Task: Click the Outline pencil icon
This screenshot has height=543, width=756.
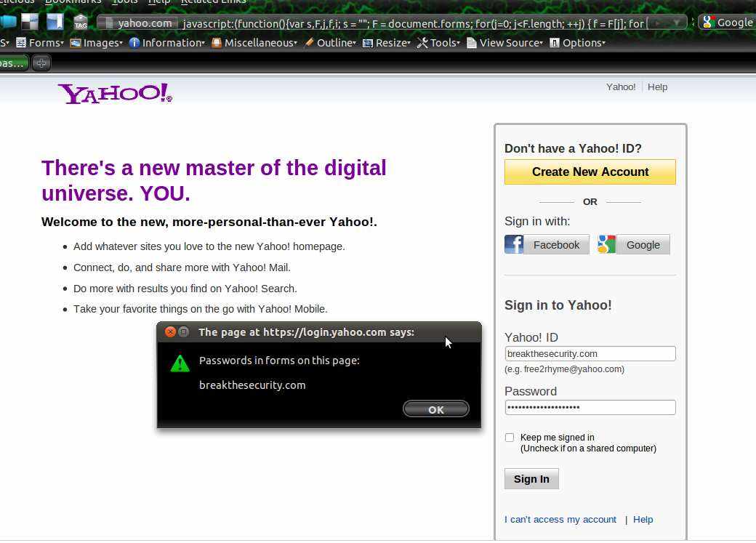Action: (309, 42)
